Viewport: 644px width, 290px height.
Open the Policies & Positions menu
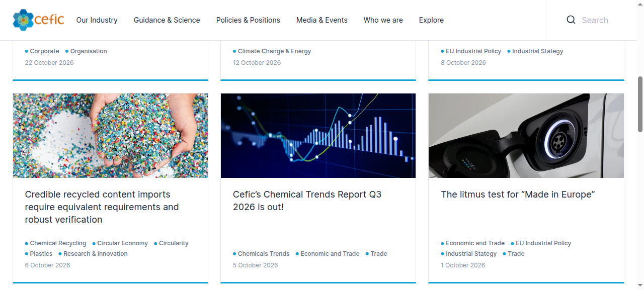[x=248, y=20]
